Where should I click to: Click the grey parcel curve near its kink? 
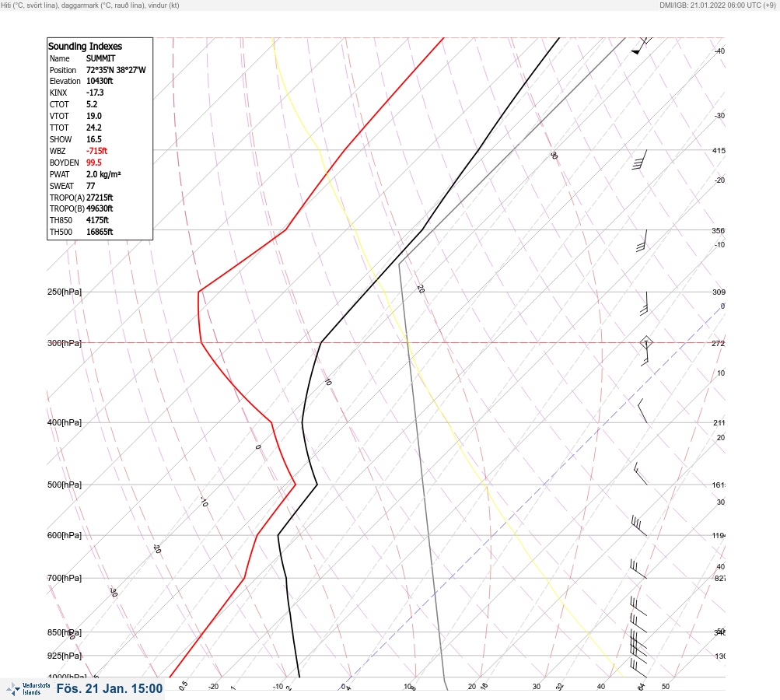[399, 264]
